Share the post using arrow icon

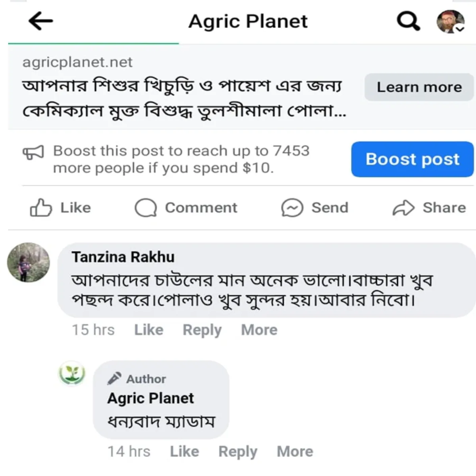click(403, 208)
